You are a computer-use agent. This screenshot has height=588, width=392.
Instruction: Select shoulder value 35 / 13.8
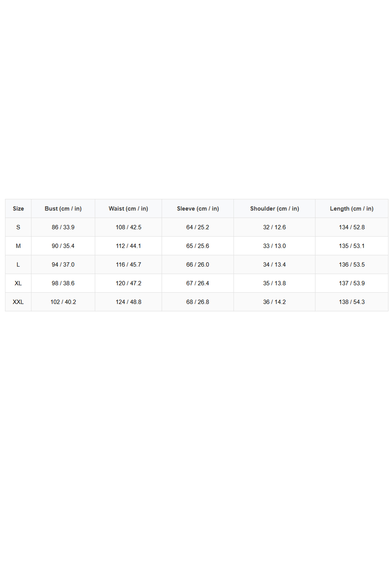tap(275, 284)
